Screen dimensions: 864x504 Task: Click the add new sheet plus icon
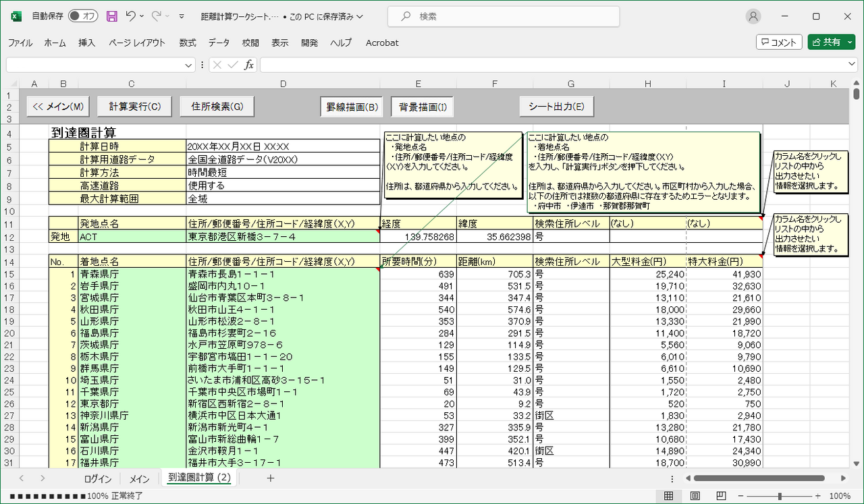tap(271, 478)
